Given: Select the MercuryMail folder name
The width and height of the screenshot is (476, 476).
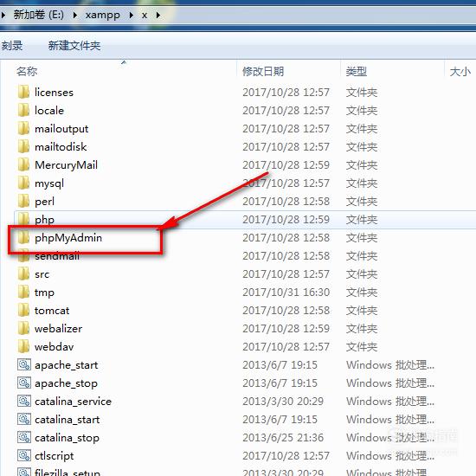Looking at the screenshot, I should [66, 165].
